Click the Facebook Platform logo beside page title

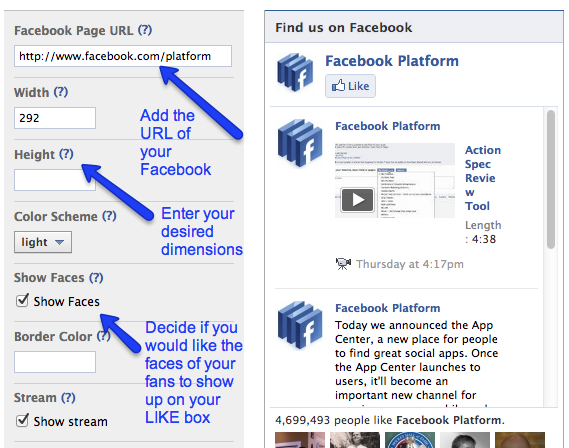[295, 73]
